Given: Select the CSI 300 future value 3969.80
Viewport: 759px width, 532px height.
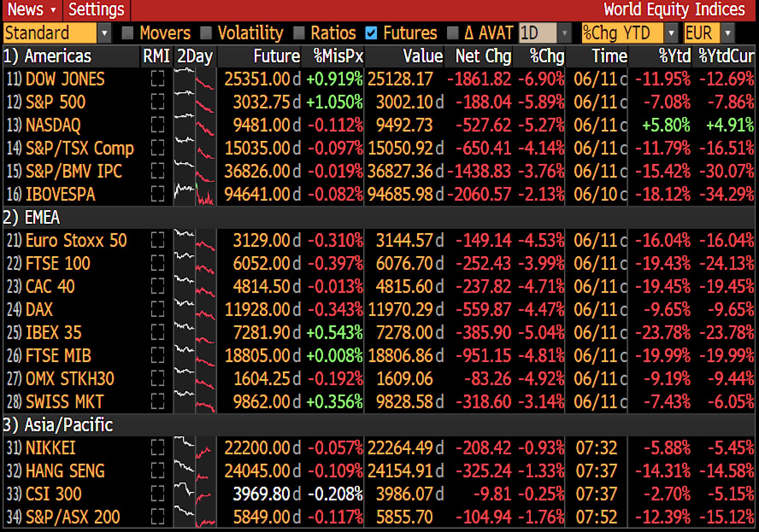Looking at the screenshot, I should click(x=261, y=494).
